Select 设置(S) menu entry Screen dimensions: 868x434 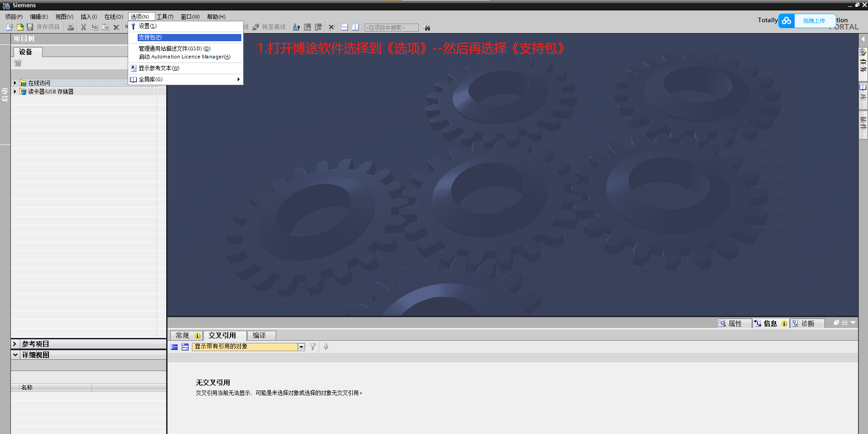pyautogui.click(x=185, y=26)
